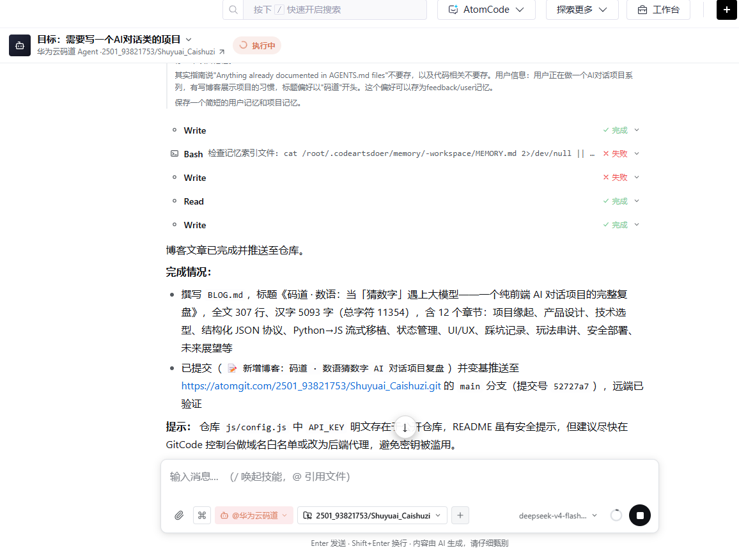Click the search magnifier icon
Viewport: 739px width, 560px height.
(233, 10)
